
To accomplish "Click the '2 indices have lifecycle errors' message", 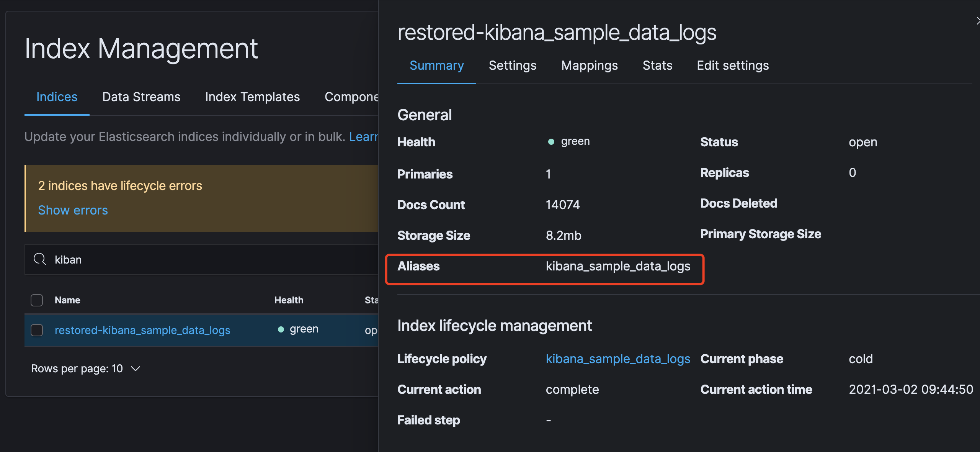I will [x=120, y=186].
